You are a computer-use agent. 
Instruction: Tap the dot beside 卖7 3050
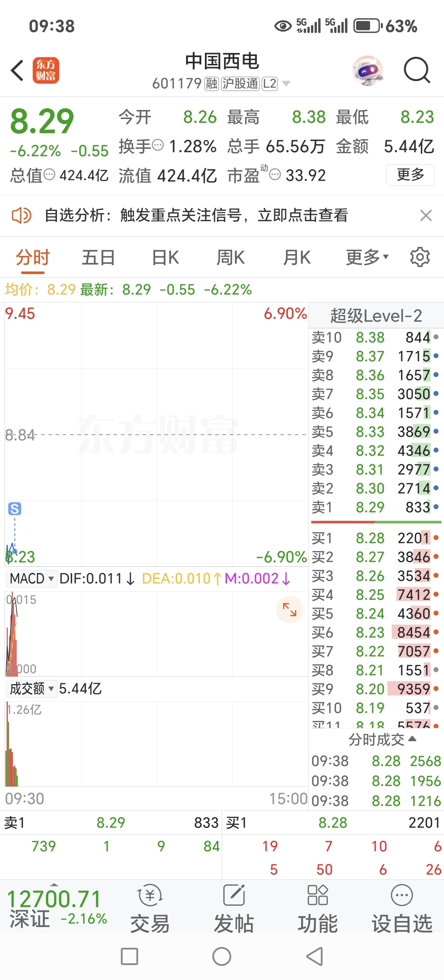pyautogui.click(x=436, y=393)
